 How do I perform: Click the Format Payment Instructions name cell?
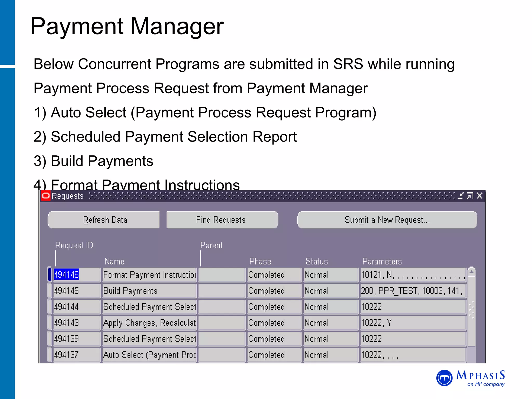coord(149,275)
